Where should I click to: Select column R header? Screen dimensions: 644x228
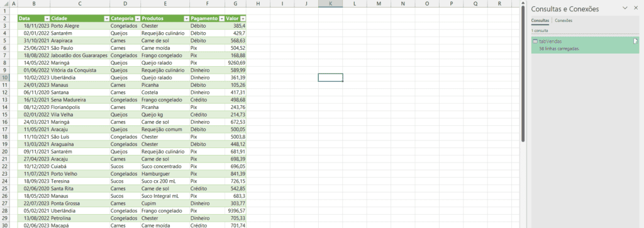[499, 4]
